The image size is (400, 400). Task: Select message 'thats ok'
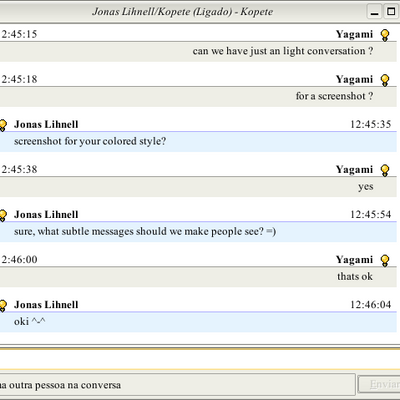click(355, 276)
